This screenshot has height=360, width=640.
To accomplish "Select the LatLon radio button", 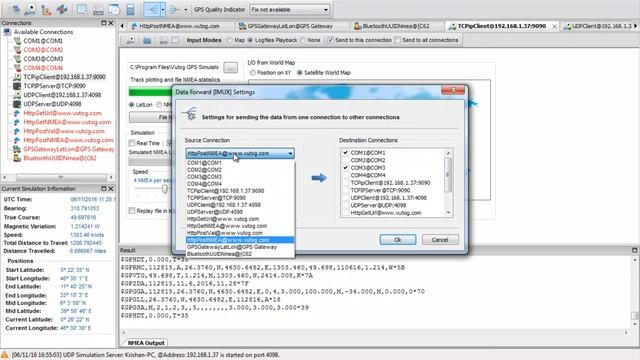I will [132, 105].
